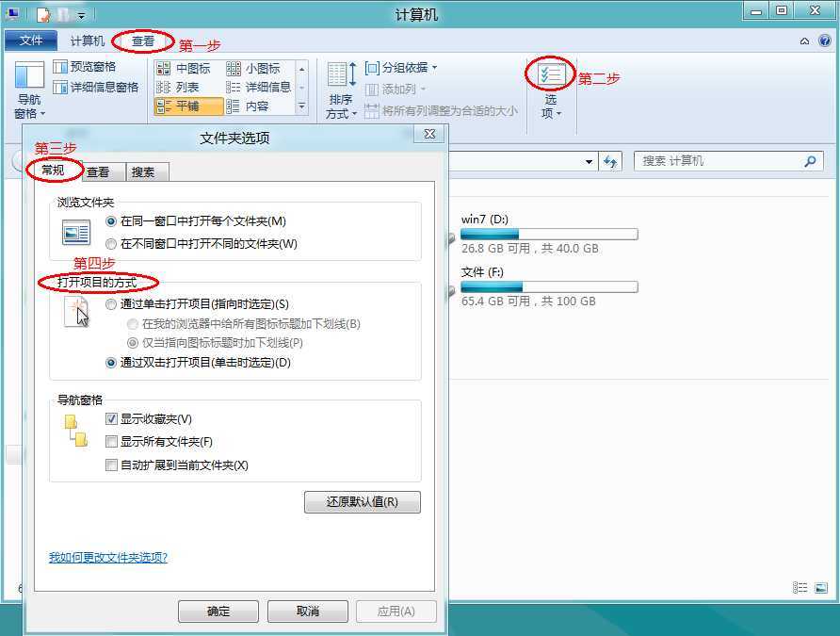Viewport: 840px width, 636px height.
Task: Open the sort by (排序方式) menu
Action: 341,90
